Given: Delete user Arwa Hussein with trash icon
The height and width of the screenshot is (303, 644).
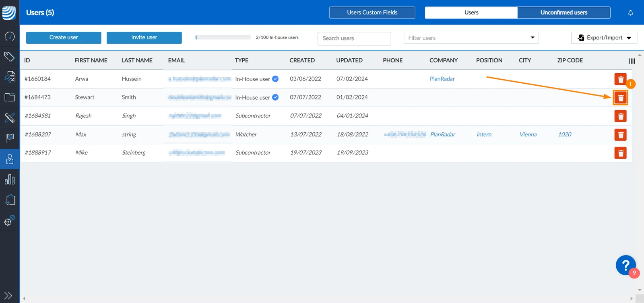Looking at the screenshot, I should (620, 79).
